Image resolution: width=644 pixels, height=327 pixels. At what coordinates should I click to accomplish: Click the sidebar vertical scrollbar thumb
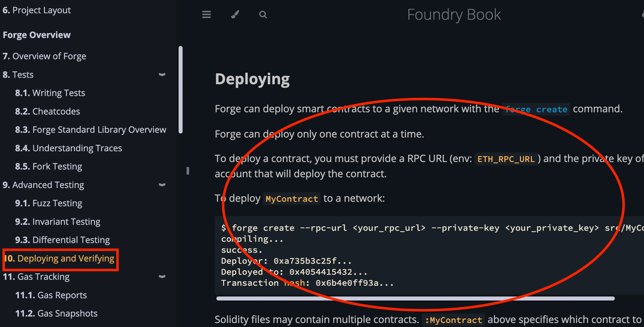[x=180, y=90]
